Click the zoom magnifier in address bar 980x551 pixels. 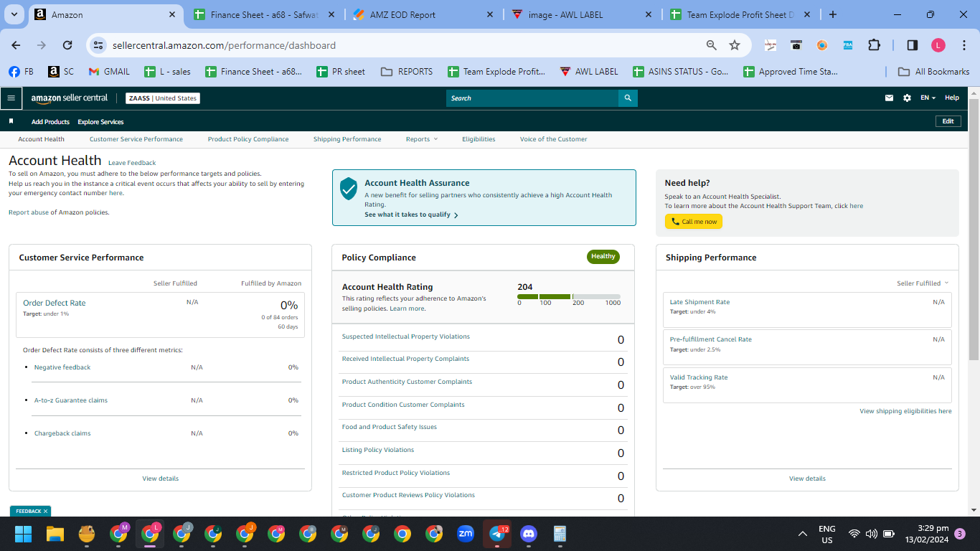tap(712, 45)
